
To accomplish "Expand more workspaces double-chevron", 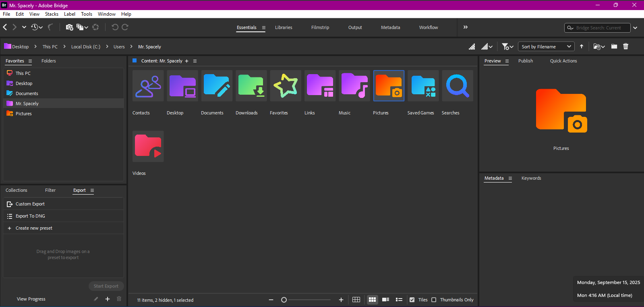I will [x=466, y=27].
